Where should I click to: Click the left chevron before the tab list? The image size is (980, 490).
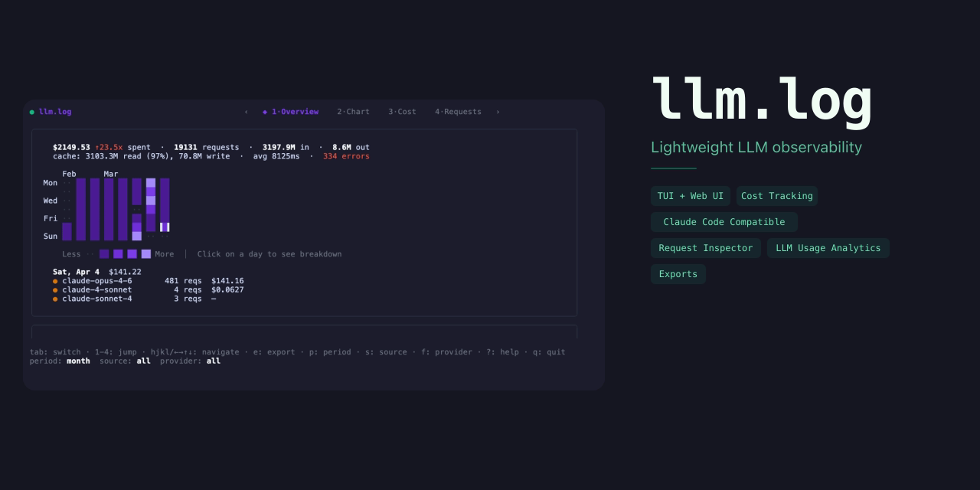(x=246, y=112)
